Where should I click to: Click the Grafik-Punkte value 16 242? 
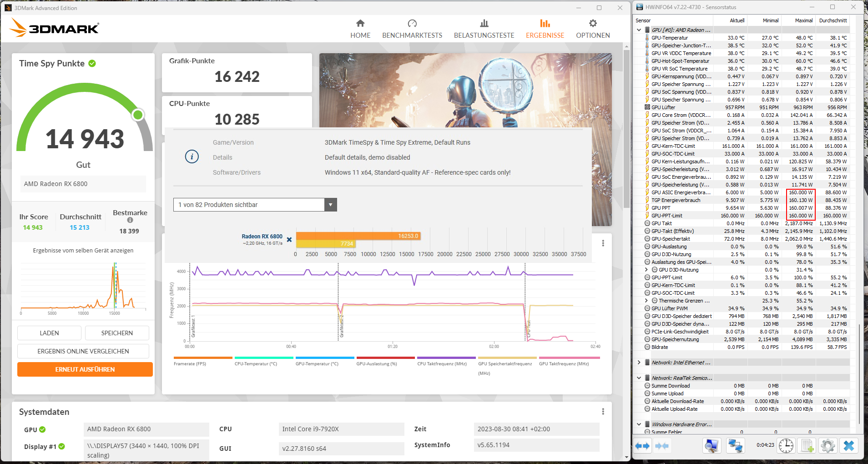tap(237, 77)
